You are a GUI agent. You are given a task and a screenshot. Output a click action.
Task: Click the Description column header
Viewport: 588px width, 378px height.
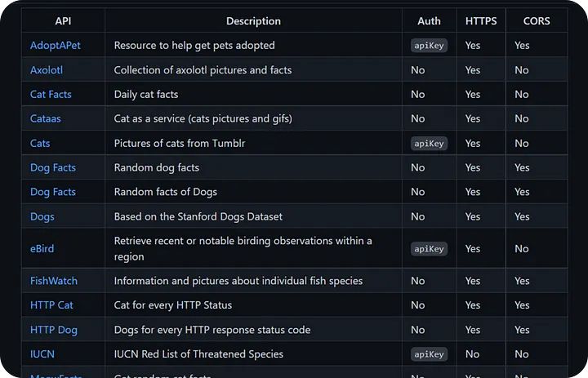[x=253, y=21]
